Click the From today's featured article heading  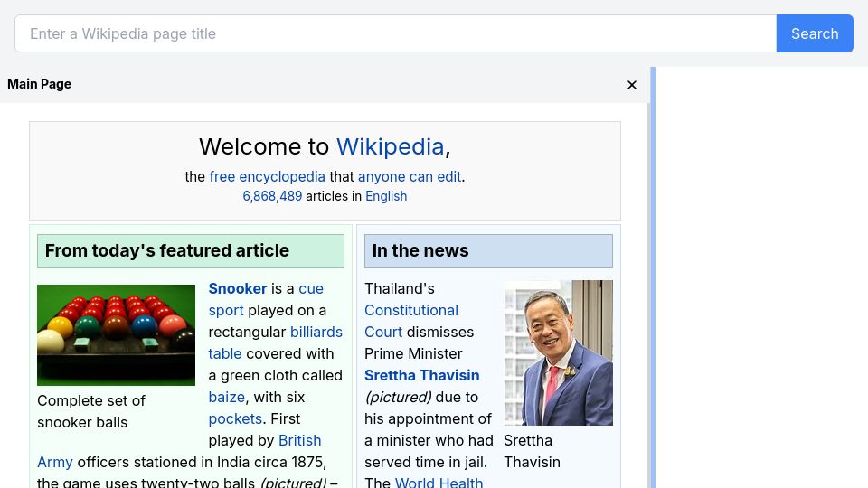(x=191, y=251)
